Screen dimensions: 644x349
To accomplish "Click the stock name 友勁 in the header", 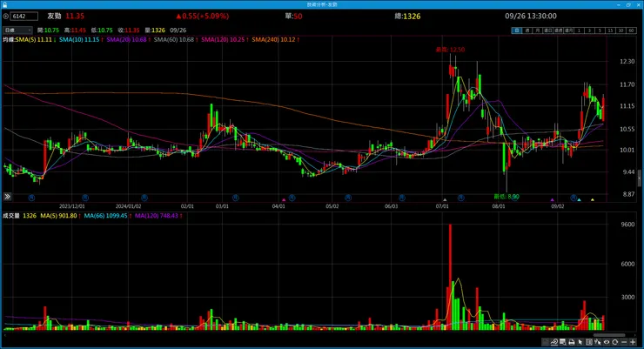I will (x=54, y=16).
